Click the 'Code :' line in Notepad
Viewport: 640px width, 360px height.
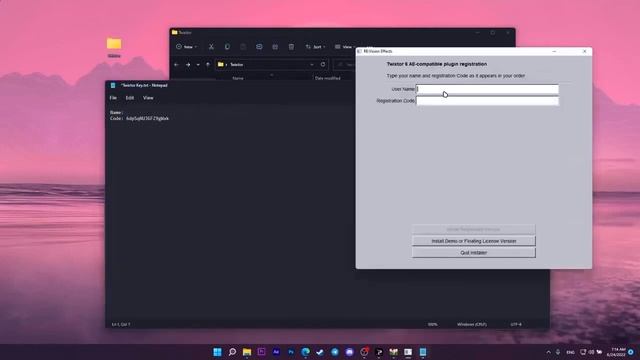139,118
